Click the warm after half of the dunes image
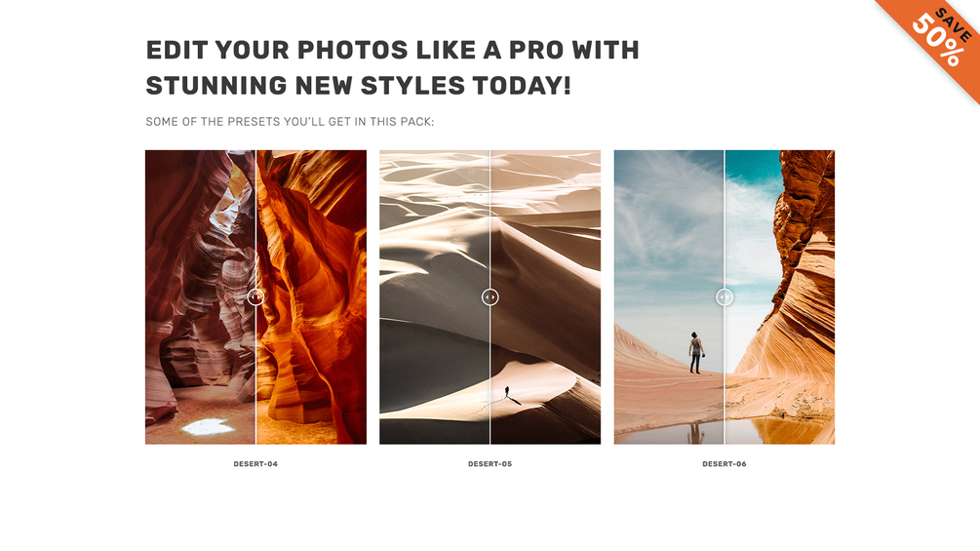980x551 pixels. pos(546,297)
